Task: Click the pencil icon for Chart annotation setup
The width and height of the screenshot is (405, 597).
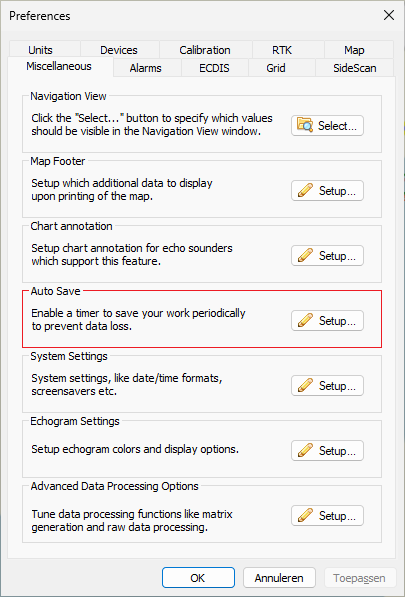Action: (306, 255)
